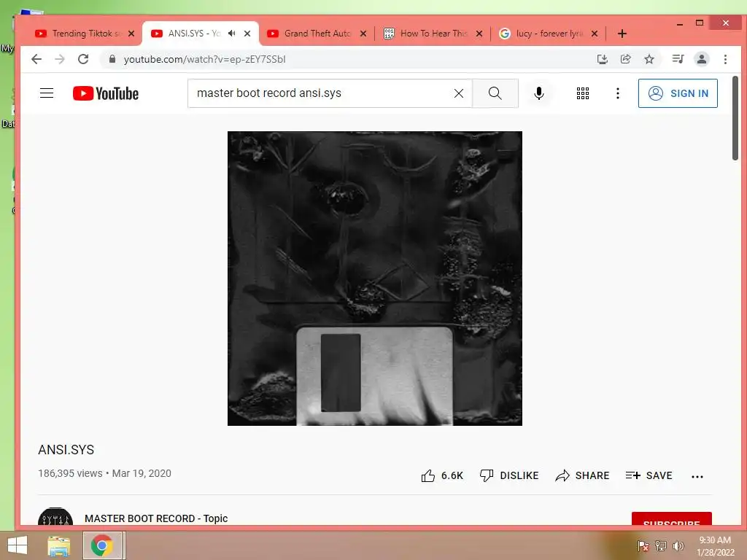Open the Chrome three-dot menu

[725, 59]
